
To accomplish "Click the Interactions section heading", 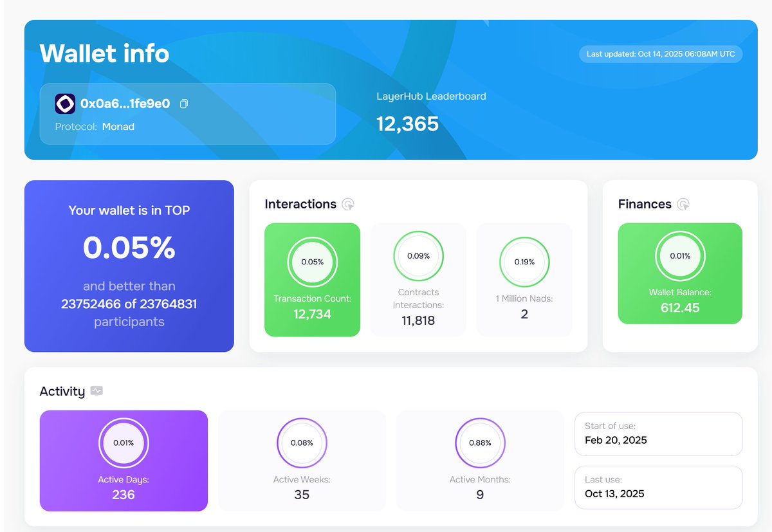I will [x=300, y=204].
